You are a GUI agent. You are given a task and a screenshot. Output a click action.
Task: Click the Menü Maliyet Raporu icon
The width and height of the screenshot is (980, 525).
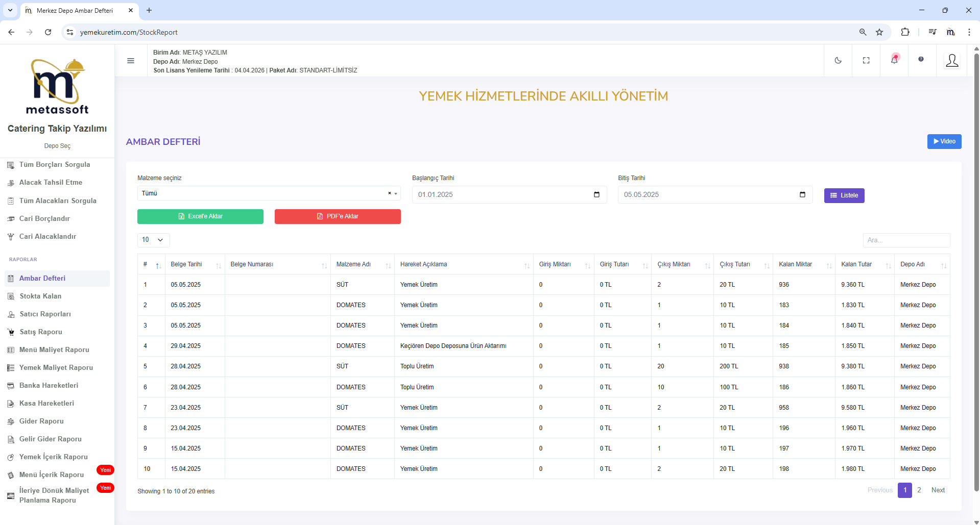pyautogui.click(x=11, y=350)
